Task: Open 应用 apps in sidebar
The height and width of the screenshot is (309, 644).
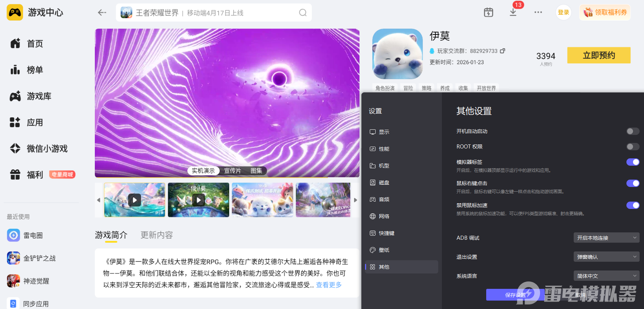Action: click(26, 122)
